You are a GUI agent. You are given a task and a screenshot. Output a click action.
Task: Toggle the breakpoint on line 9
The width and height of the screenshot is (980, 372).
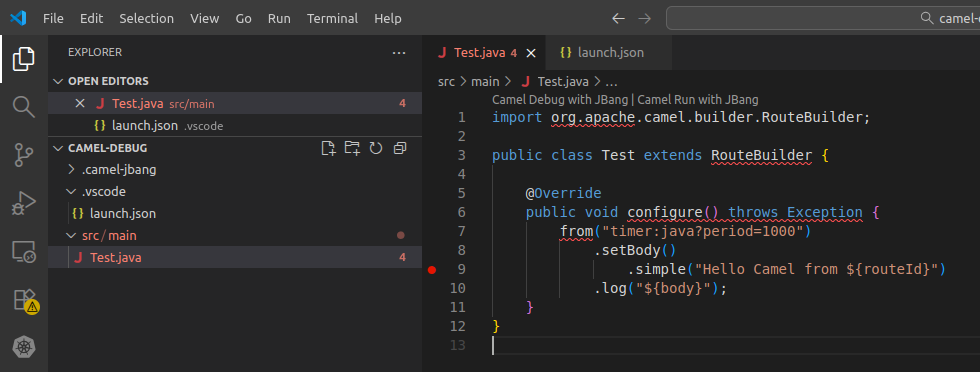432,269
